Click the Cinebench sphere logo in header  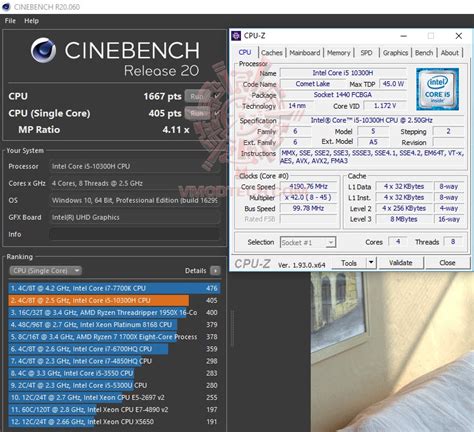pos(43,50)
